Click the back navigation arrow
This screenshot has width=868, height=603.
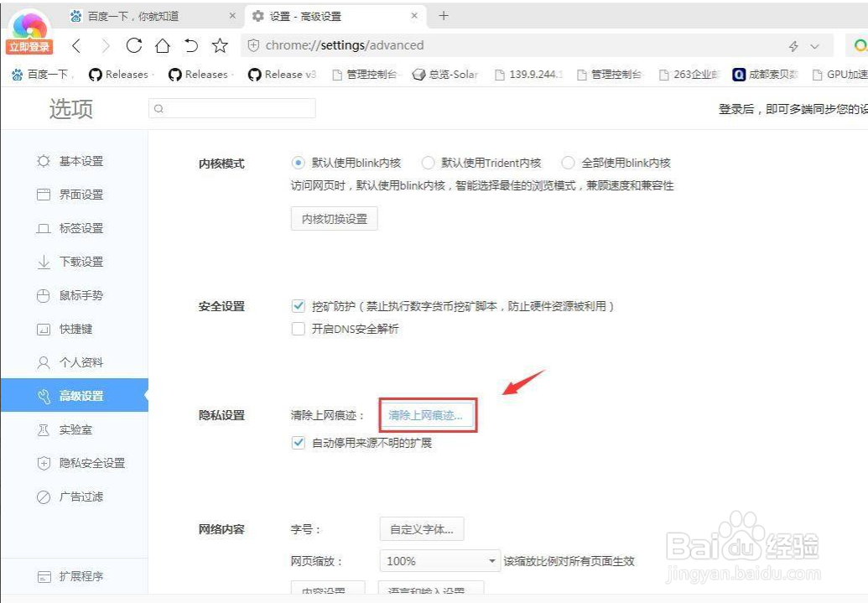pyautogui.click(x=75, y=46)
